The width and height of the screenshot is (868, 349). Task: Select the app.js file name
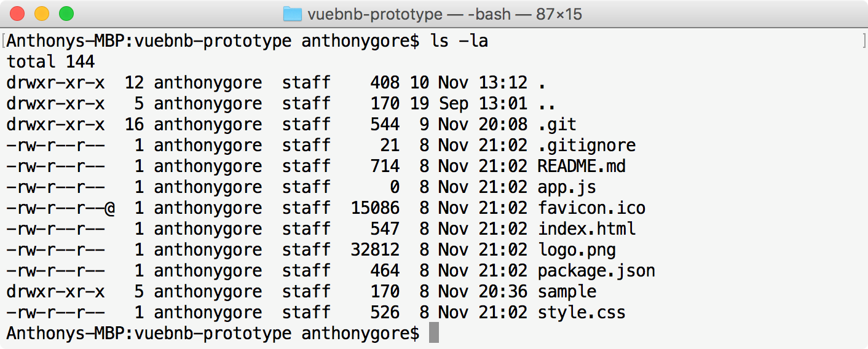(x=567, y=187)
